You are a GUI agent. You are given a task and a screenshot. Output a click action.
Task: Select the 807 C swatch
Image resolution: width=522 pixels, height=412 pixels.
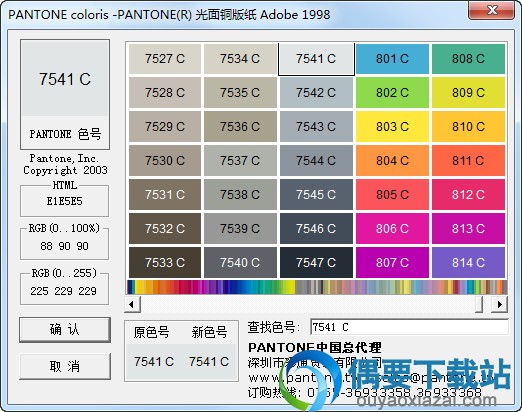tap(392, 263)
